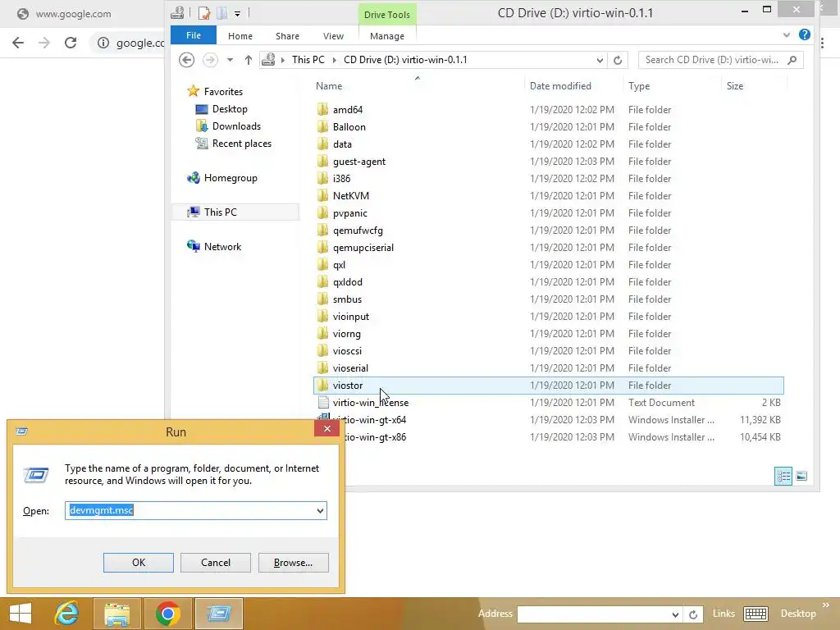Screen dimensions: 840x630
Task: Click the Properties quick access icon
Action: tap(204, 13)
